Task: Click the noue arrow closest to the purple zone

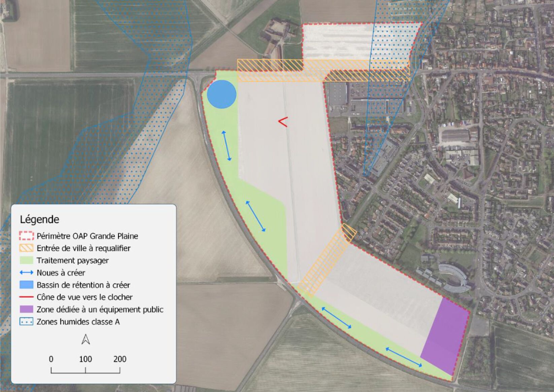Action: (x=404, y=357)
